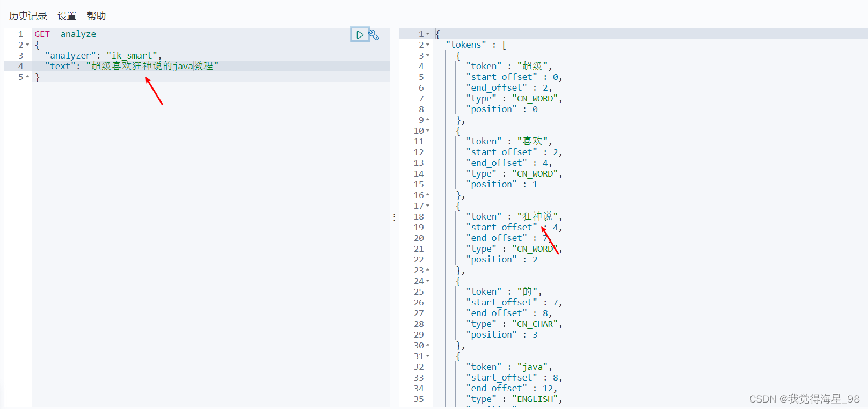Click "end_offset" : 12 line
868x409 pixels.
[512, 389]
